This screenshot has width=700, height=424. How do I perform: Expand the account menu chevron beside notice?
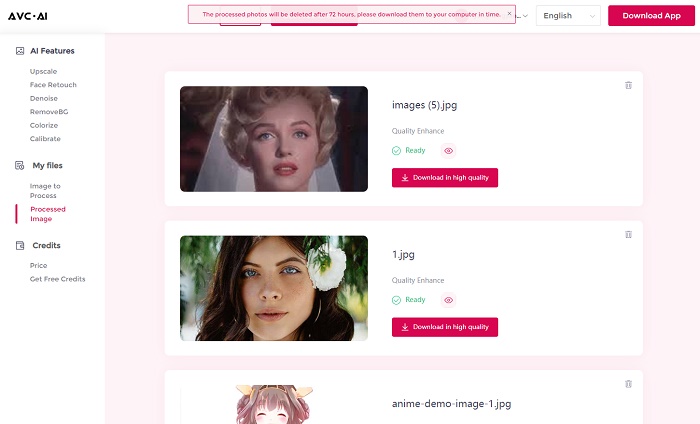pyautogui.click(x=525, y=16)
